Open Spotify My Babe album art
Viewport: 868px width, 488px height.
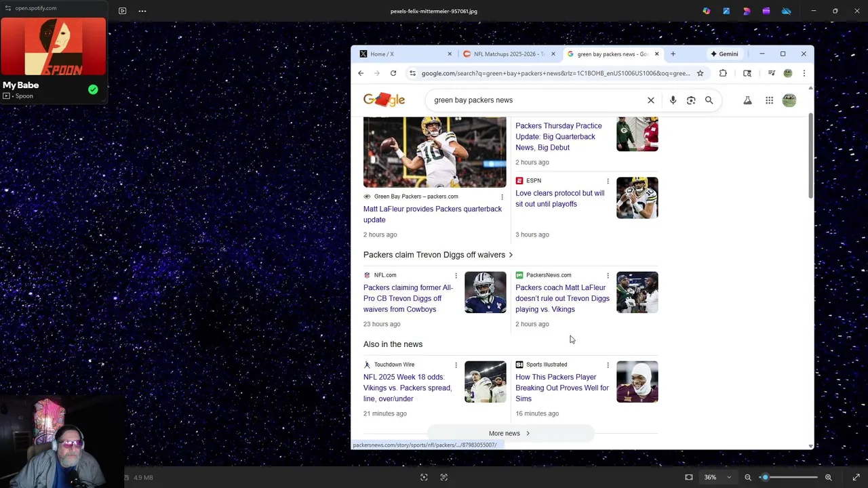(54, 46)
